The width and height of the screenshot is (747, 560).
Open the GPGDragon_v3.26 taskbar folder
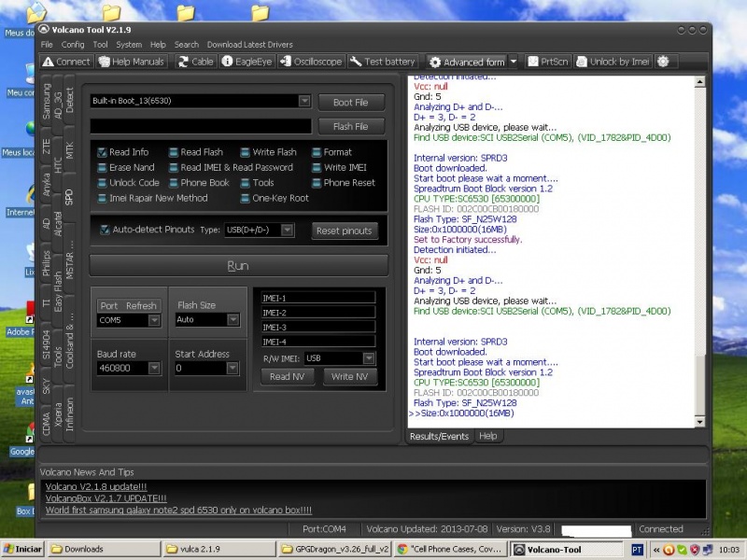[x=334, y=549]
